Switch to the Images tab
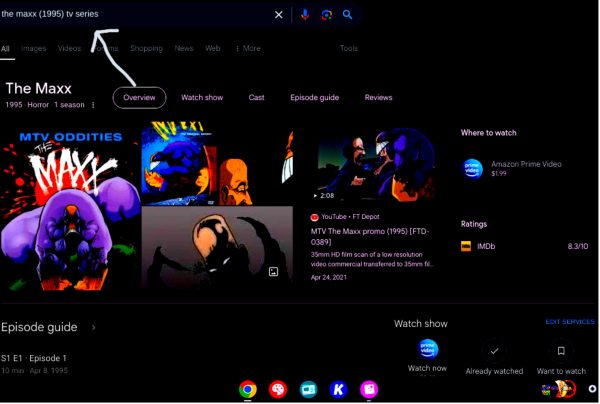600x404 pixels. pos(33,49)
